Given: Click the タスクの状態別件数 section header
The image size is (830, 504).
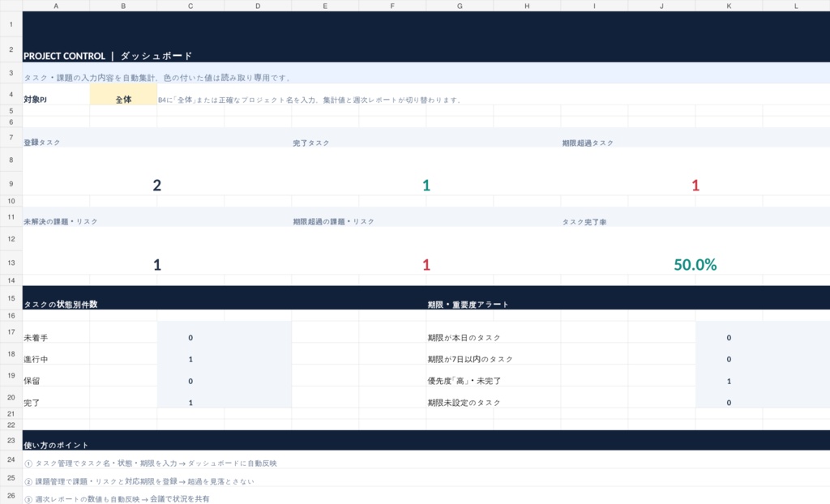Looking at the screenshot, I should [60, 305].
